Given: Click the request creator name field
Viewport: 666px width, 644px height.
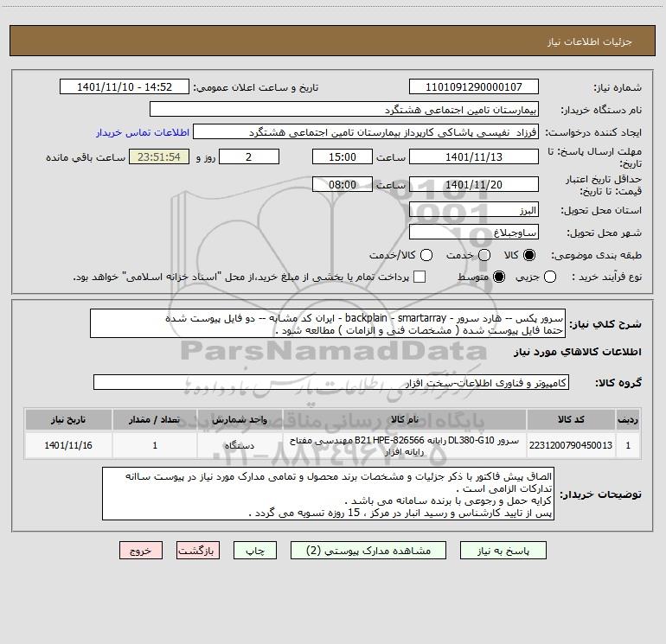Looking at the screenshot, I should click(x=366, y=132).
